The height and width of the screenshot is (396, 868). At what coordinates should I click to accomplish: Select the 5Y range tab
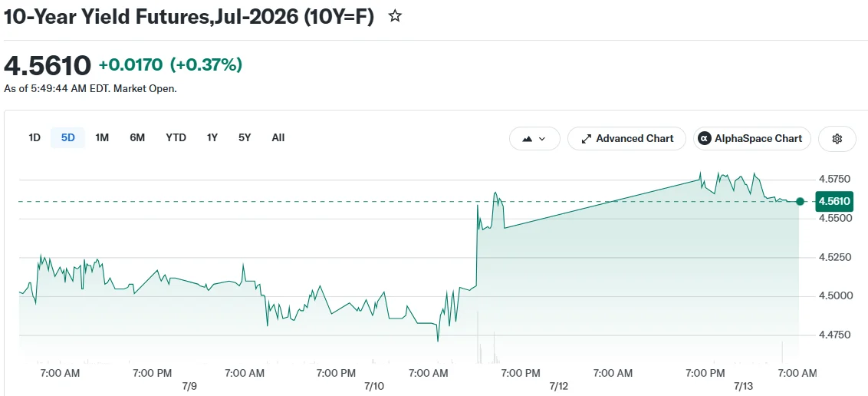pos(245,138)
